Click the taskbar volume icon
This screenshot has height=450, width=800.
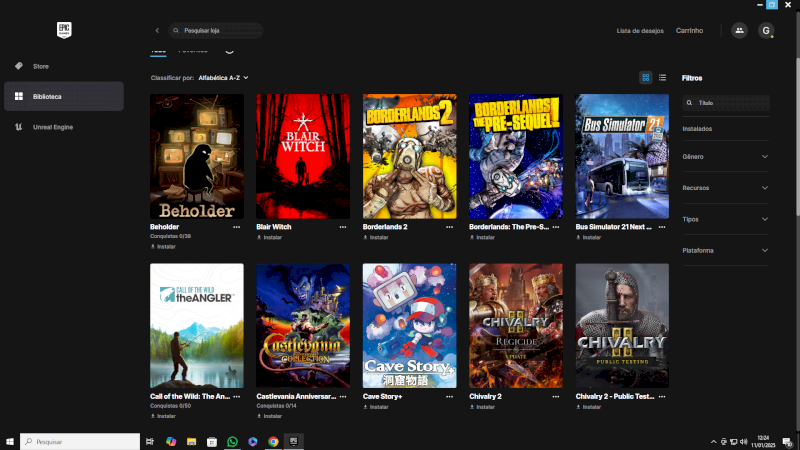click(743, 441)
